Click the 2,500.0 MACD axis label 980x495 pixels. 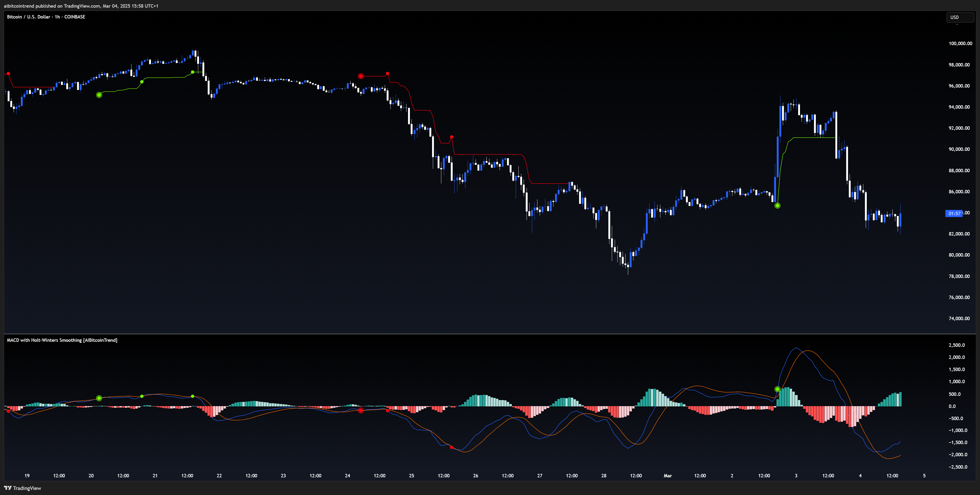pyautogui.click(x=957, y=345)
